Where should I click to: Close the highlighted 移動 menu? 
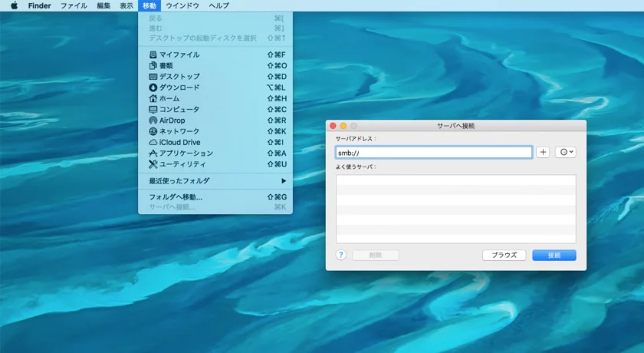click(149, 5)
